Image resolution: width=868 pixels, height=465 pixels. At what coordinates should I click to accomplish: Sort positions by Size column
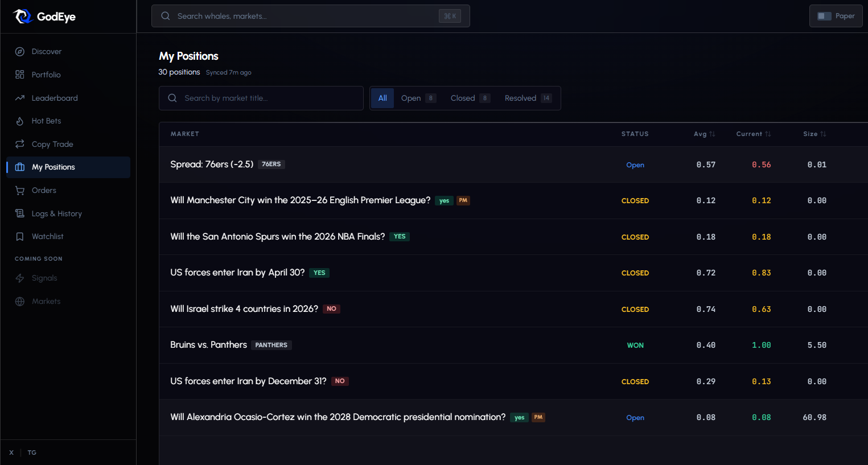(x=814, y=134)
